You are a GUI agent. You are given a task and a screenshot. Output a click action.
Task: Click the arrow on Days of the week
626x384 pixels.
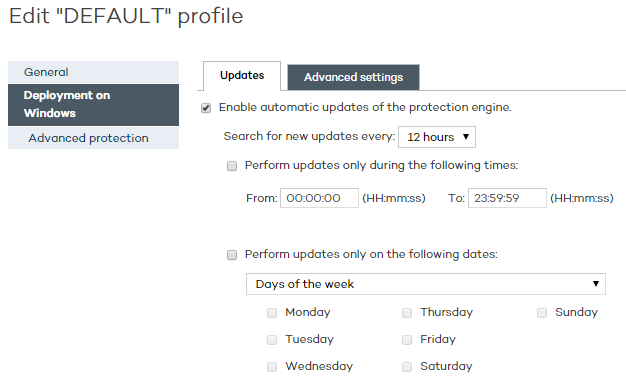(596, 284)
